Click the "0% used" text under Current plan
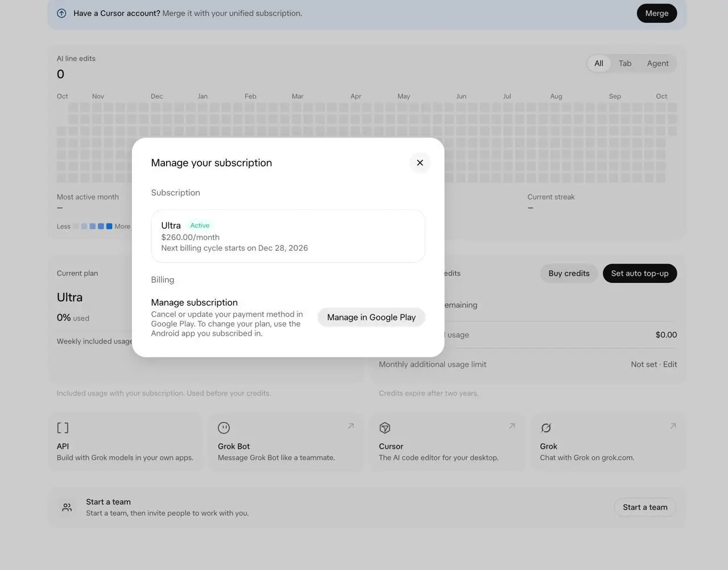The height and width of the screenshot is (570, 728). tap(73, 318)
